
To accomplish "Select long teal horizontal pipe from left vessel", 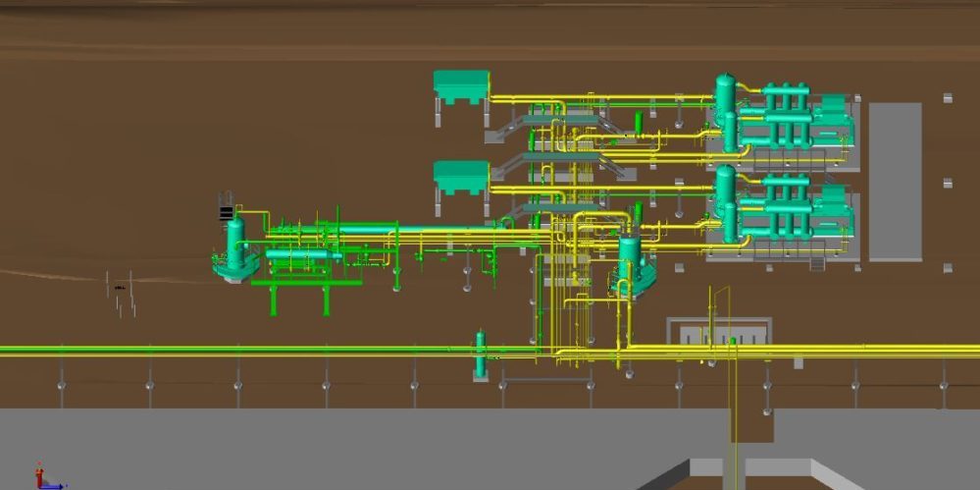I will click(412, 231).
